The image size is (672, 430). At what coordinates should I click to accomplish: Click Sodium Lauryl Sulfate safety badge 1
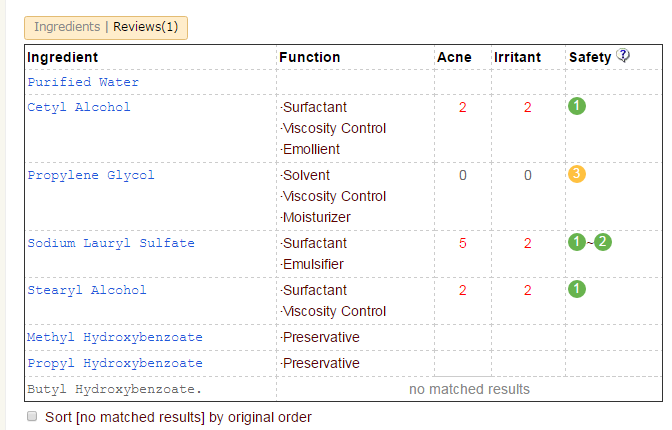pyautogui.click(x=576, y=242)
